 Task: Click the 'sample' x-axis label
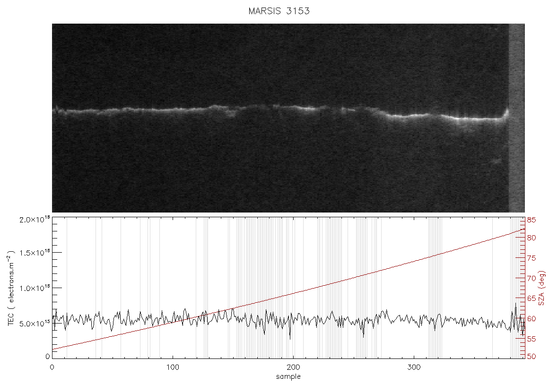point(288,376)
